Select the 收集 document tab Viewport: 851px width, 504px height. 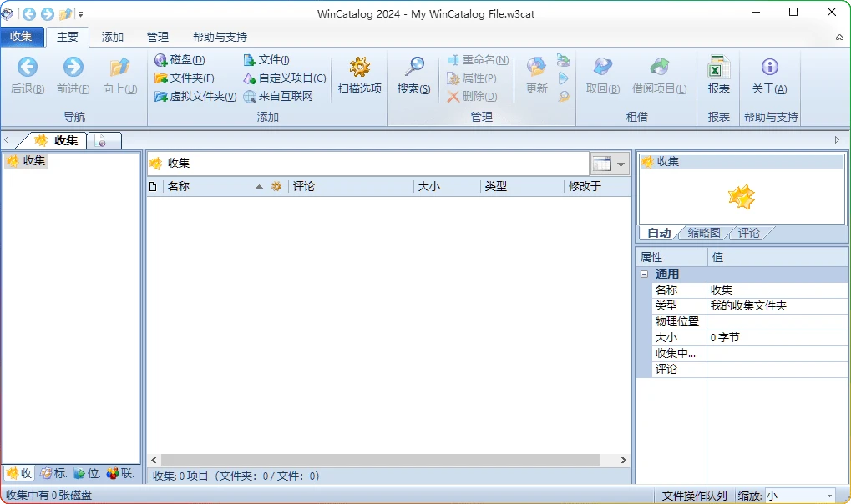55,140
